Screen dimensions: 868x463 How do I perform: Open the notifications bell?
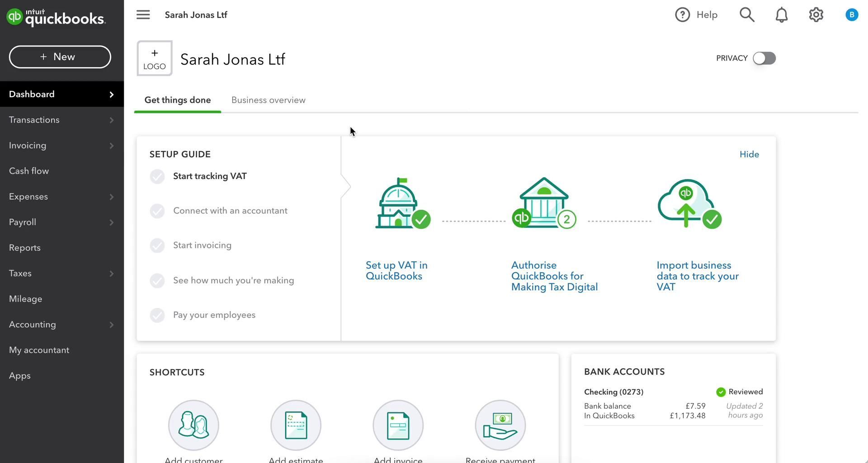pyautogui.click(x=781, y=15)
